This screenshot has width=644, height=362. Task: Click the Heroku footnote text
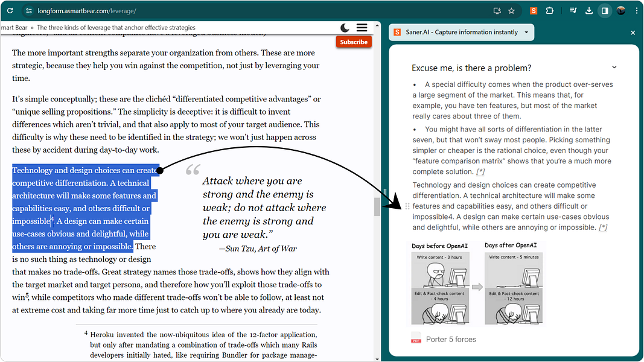[203, 345]
